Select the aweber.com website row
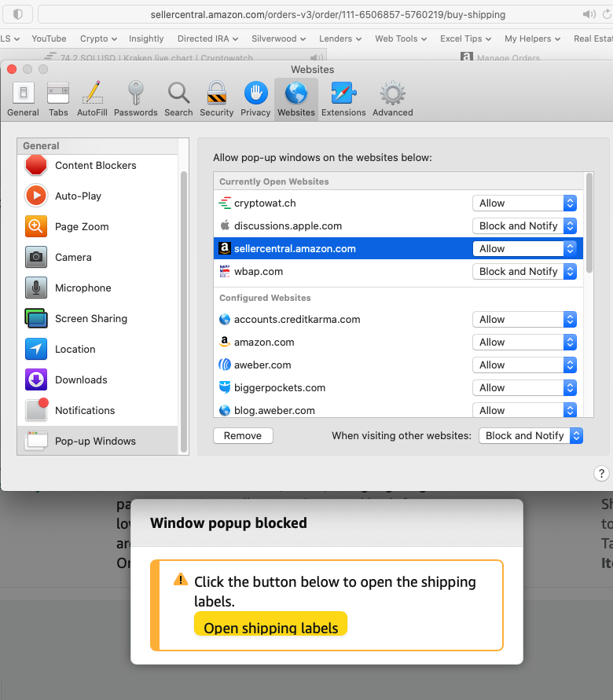This screenshot has width=613, height=700. (398, 365)
